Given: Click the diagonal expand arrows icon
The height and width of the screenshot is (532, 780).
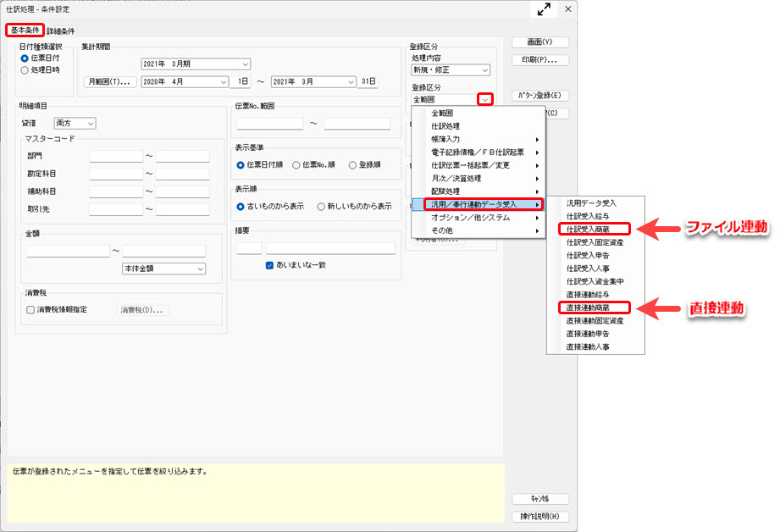Looking at the screenshot, I should pos(543,9).
